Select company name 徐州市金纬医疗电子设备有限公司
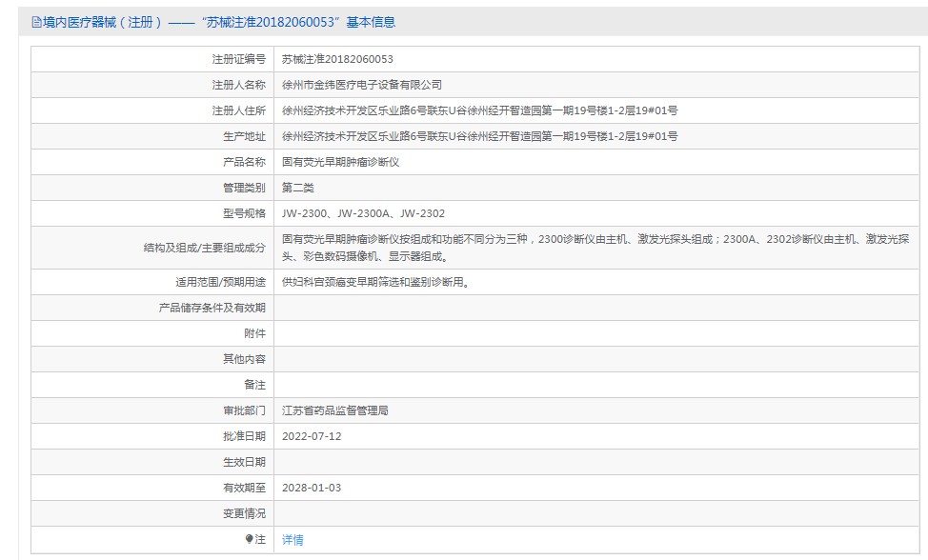This screenshot has height=560, width=928. [x=364, y=84]
